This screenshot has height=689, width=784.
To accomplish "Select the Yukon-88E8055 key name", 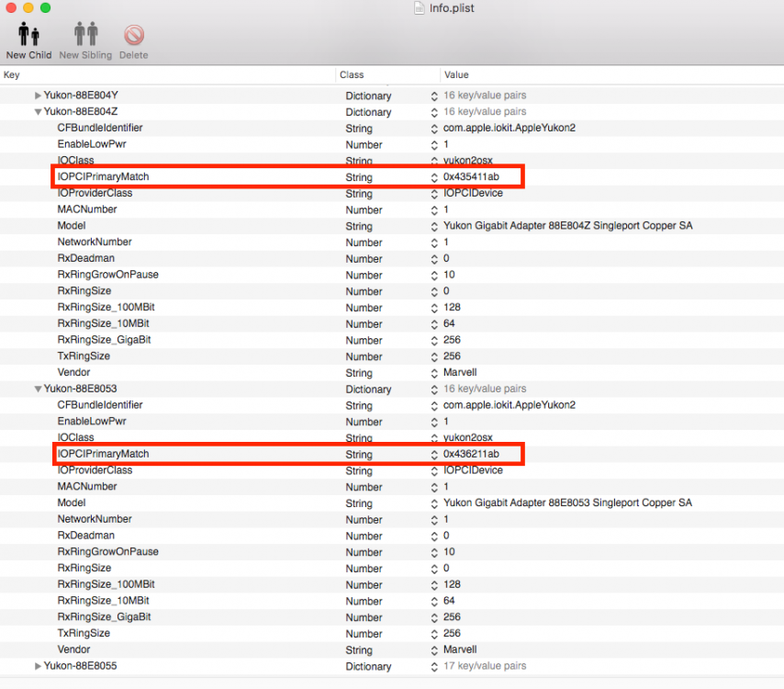I will [80, 666].
